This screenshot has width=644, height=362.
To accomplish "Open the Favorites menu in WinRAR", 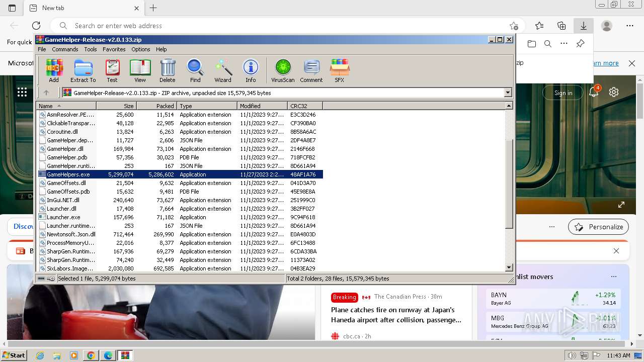I will (114, 49).
